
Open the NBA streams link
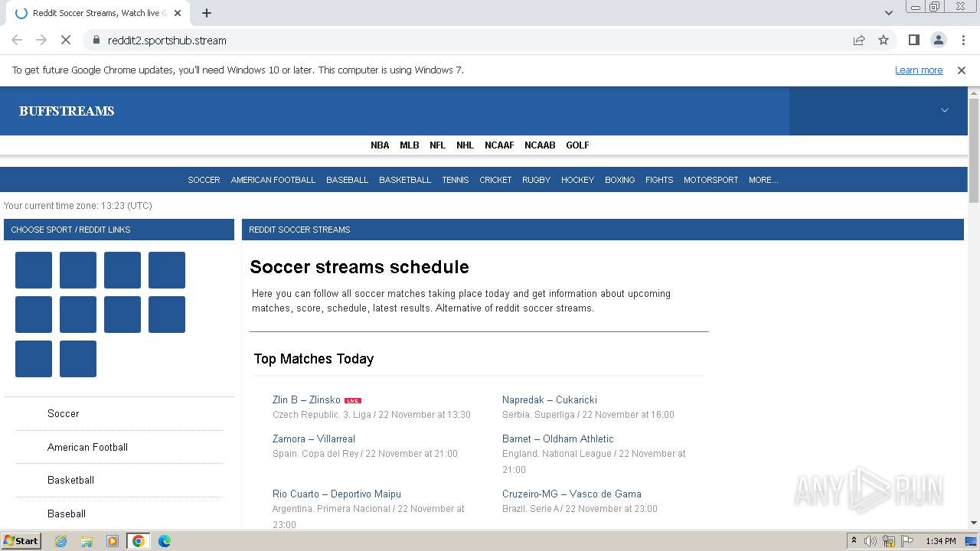[380, 145]
